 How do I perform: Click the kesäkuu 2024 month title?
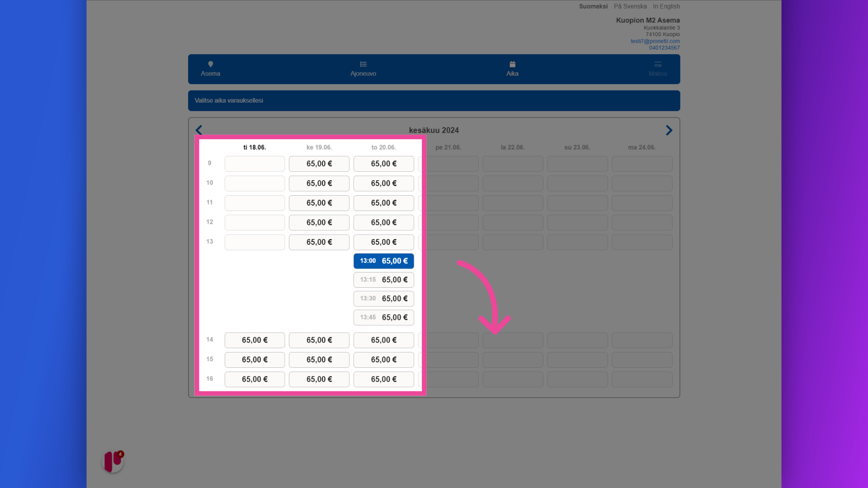434,130
